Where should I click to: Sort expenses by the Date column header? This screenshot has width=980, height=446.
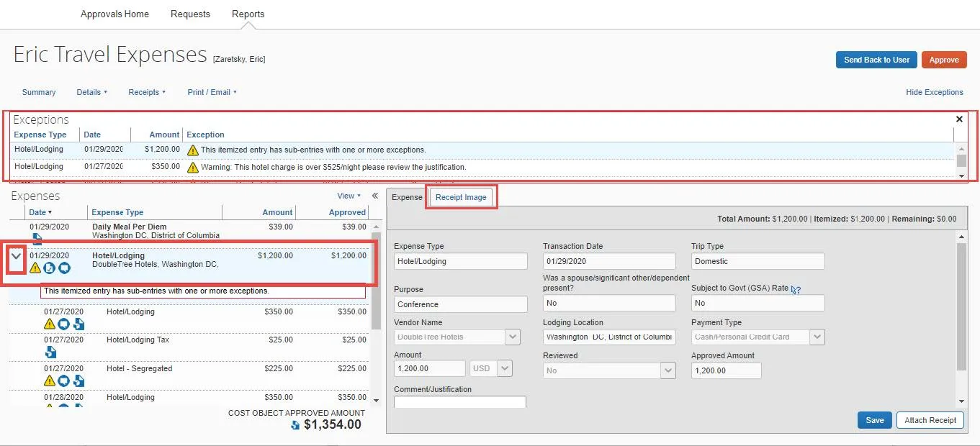point(40,212)
